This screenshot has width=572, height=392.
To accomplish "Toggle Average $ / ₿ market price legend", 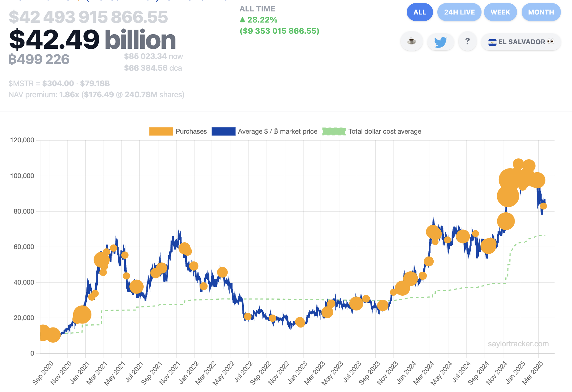I will pyautogui.click(x=264, y=131).
